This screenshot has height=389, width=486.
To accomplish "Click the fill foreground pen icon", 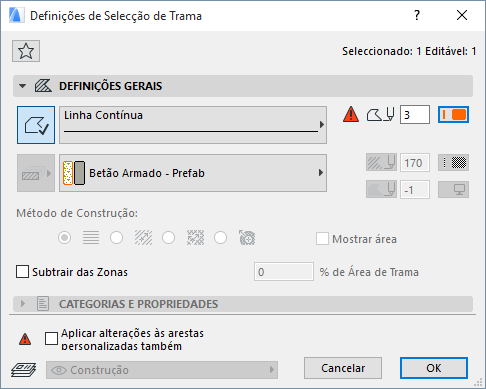I will tap(381, 163).
